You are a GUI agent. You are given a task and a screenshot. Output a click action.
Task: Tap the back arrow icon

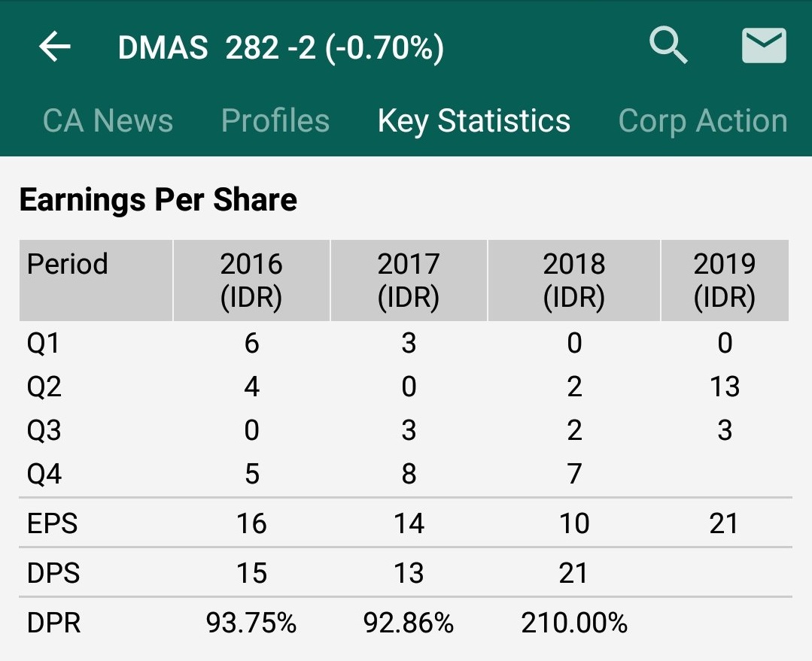[x=55, y=47]
